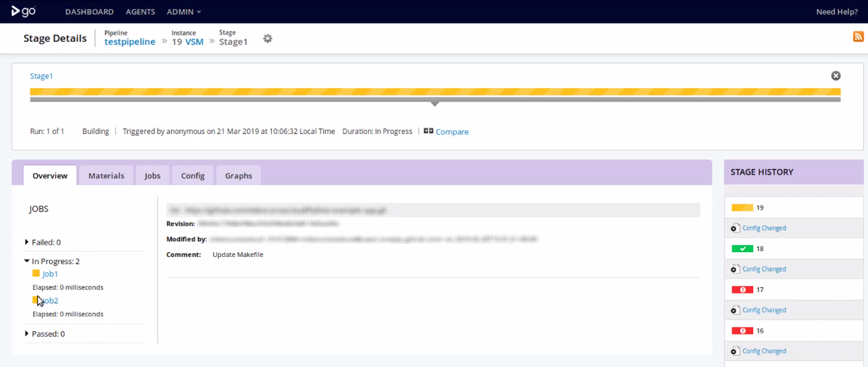Click the green passed badge for run 18
This screenshot has width=868, height=367.
[x=742, y=249]
